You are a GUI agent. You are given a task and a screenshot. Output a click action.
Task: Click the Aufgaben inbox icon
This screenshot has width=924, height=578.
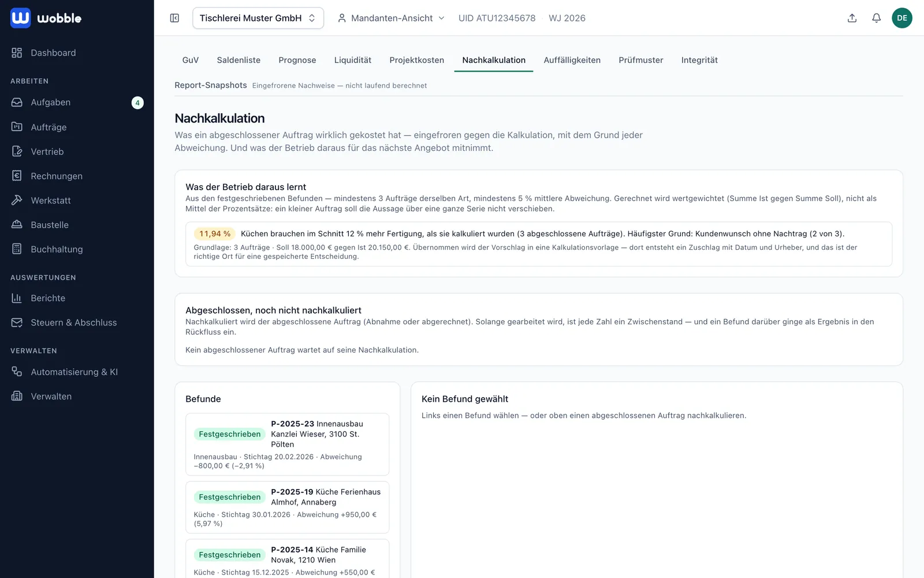pos(17,102)
